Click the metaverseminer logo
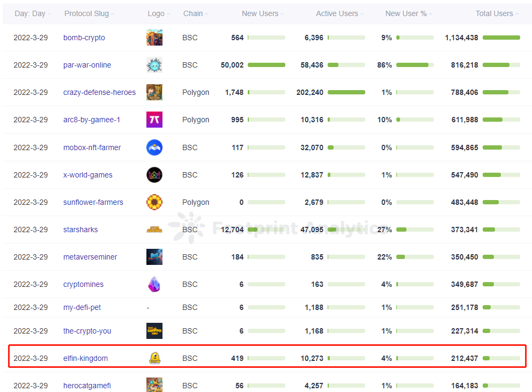 [154, 257]
